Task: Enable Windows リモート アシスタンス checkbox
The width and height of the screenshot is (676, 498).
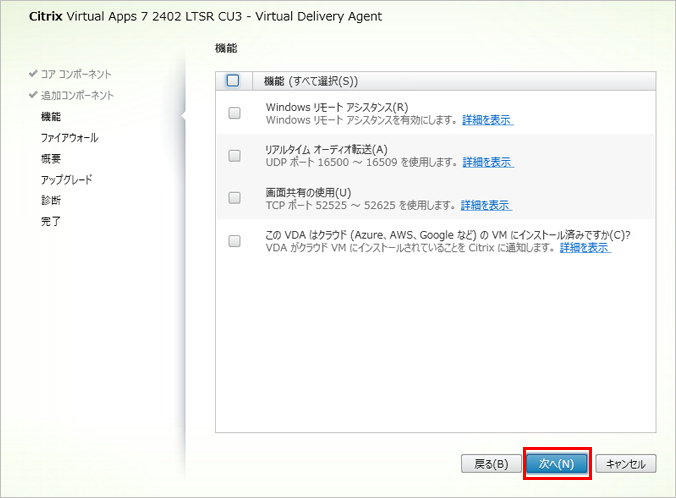Action: click(234, 113)
